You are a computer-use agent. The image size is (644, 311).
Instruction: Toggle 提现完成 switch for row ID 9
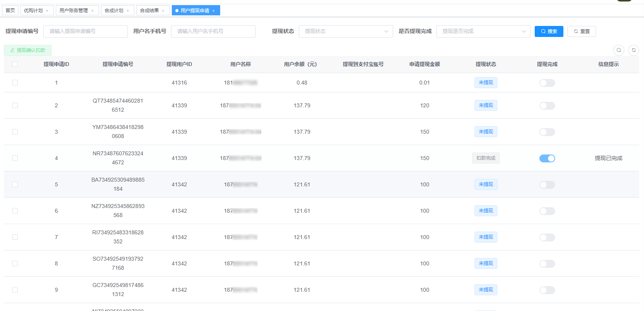547,290
